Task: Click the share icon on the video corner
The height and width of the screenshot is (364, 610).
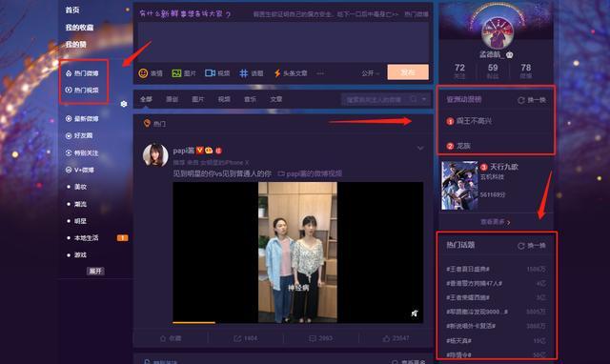Action: pyautogui.click(x=415, y=313)
